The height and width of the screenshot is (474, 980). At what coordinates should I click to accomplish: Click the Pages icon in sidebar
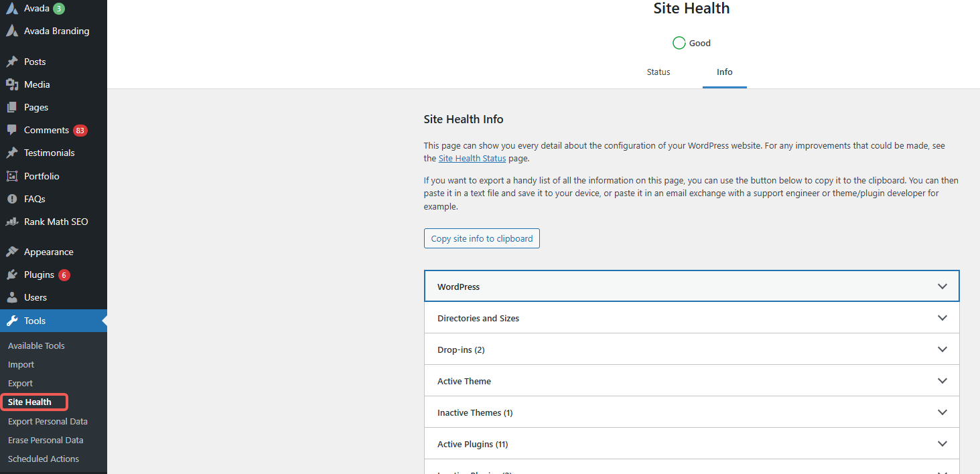tap(12, 107)
